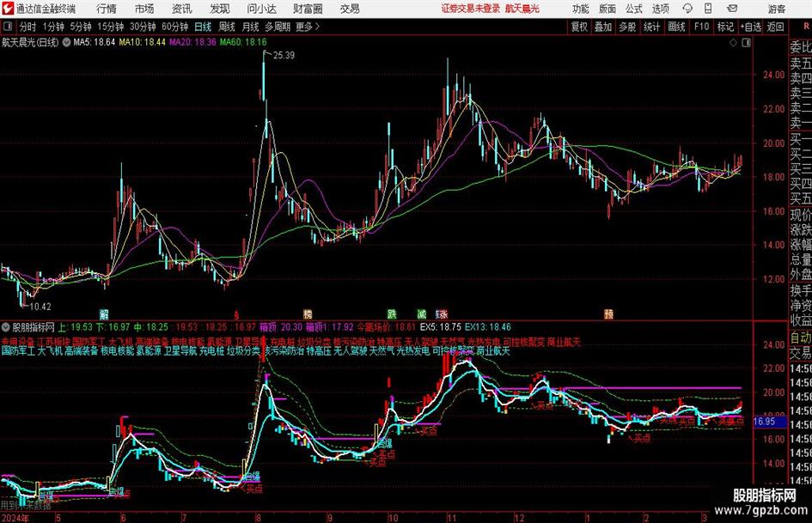
Task: Open the 资讯 menu
Action: click(181, 9)
